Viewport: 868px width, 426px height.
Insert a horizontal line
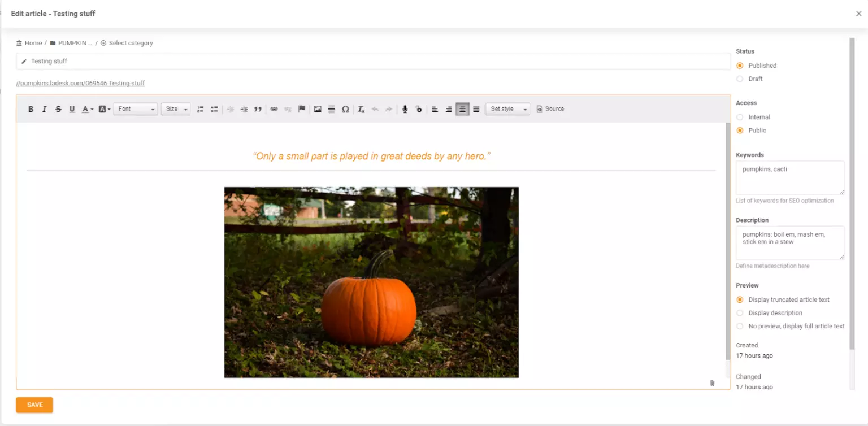331,109
